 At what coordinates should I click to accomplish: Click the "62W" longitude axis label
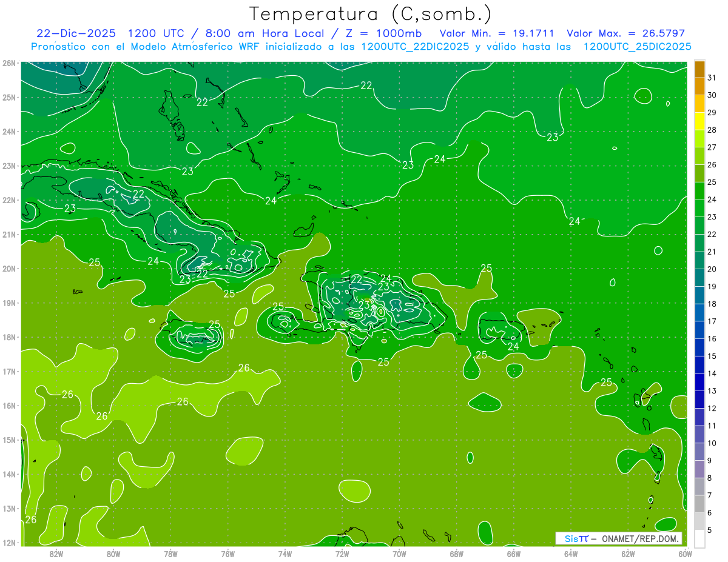tap(628, 554)
